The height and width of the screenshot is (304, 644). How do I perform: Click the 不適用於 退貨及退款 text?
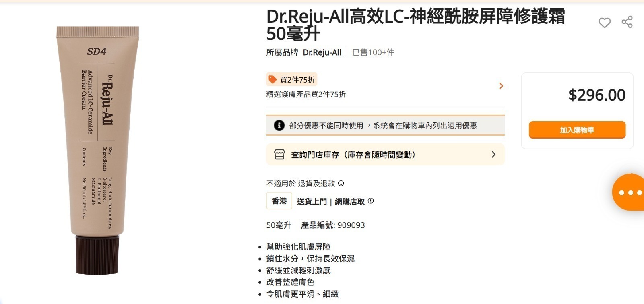tap(301, 184)
